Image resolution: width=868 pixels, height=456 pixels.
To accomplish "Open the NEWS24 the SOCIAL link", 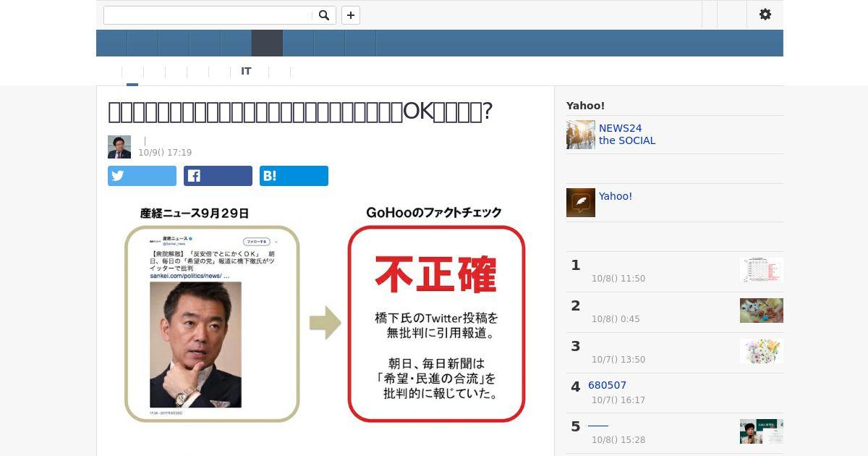I will tap(627, 135).
